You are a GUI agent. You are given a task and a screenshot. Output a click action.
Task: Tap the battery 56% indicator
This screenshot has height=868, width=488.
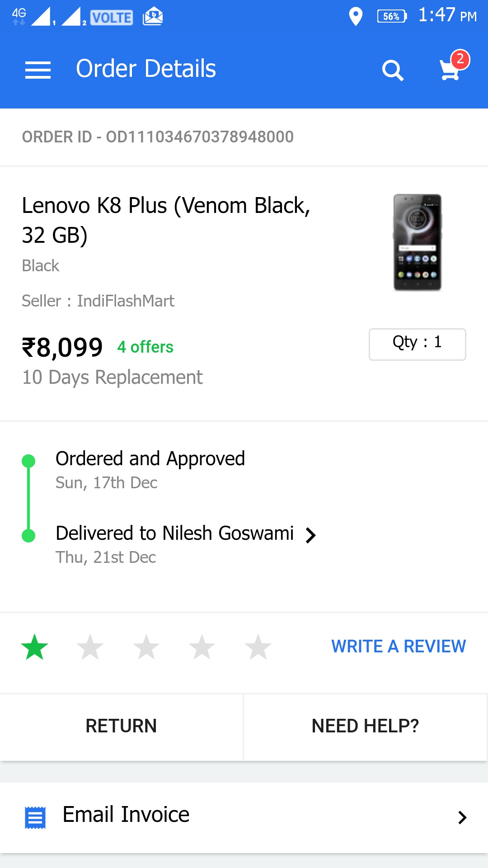[392, 17]
